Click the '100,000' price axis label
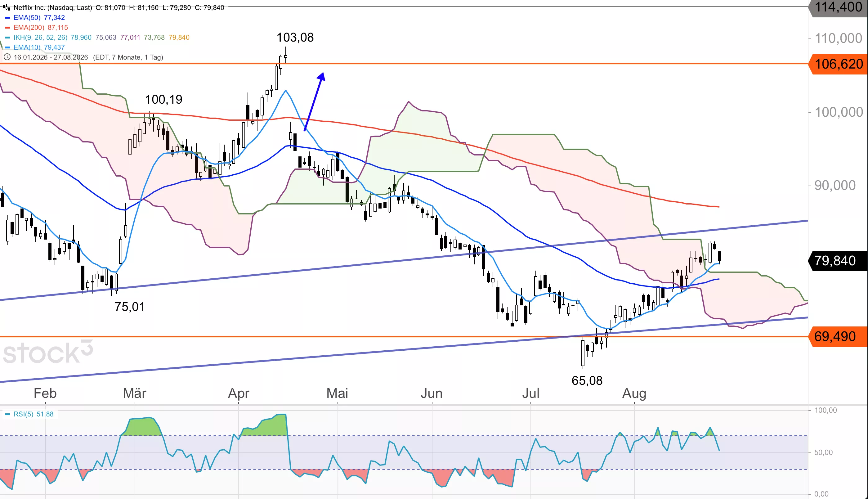Image resolution: width=868 pixels, height=499 pixels. tap(839, 112)
